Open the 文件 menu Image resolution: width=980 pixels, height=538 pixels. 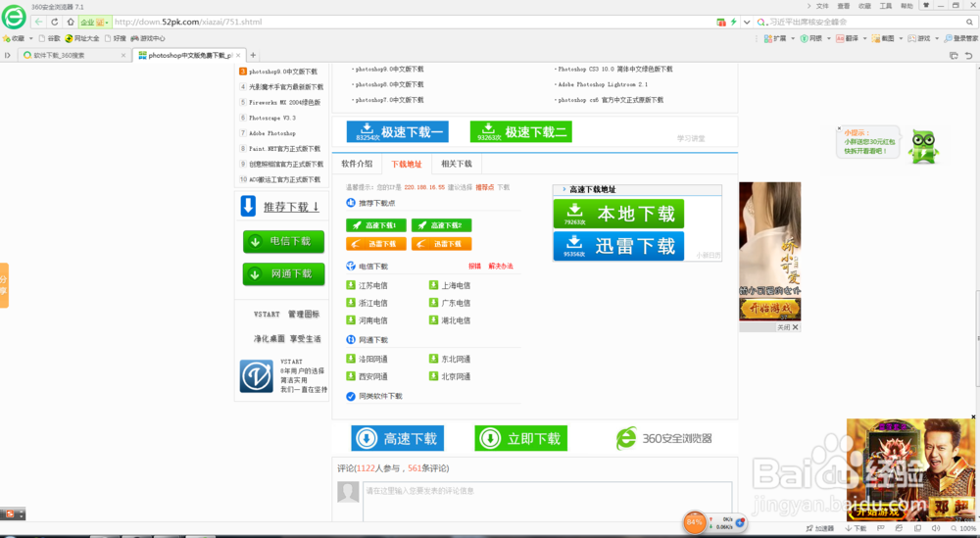[822, 6]
